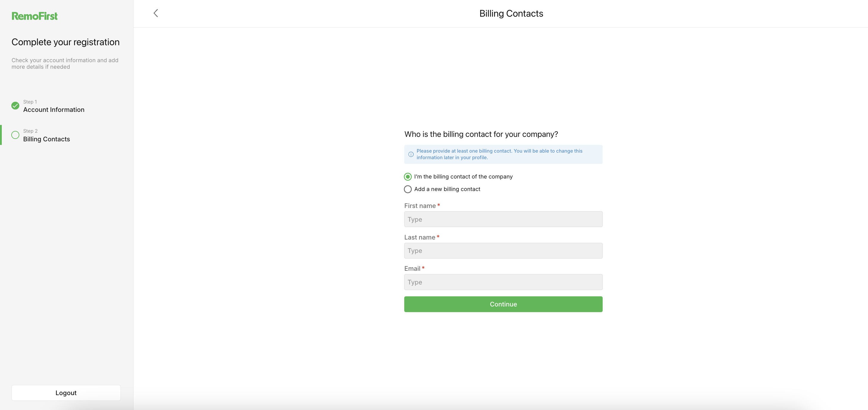The image size is (868, 410).
Task: Click the info icon in blue notice
Action: tap(411, 154)
